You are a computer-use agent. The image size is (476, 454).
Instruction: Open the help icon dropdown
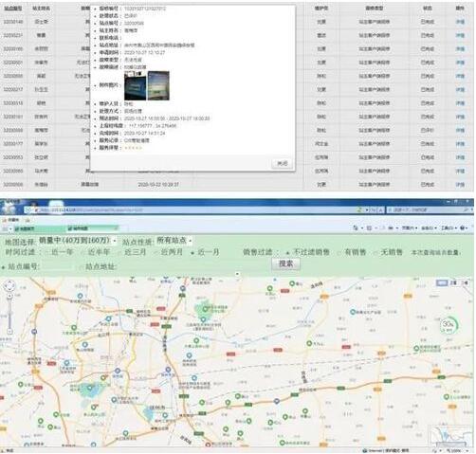(464, 227)
